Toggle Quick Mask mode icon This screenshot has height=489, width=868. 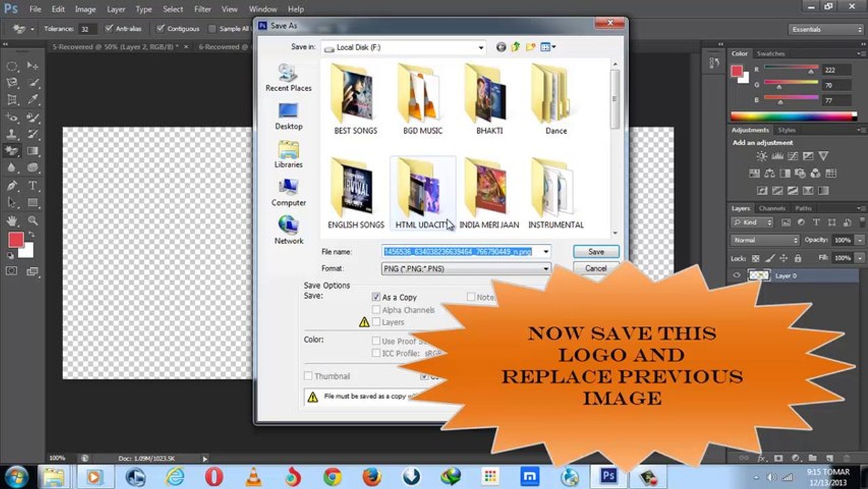12,270
